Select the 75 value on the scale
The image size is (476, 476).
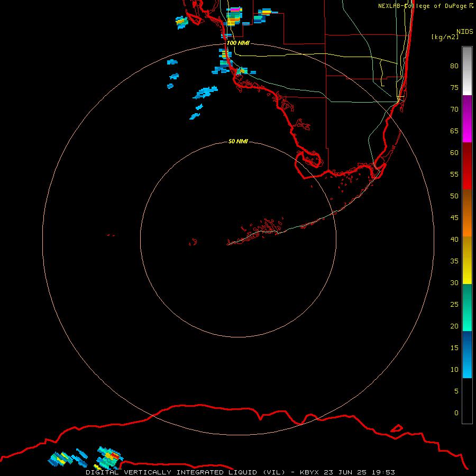[454, 87]
